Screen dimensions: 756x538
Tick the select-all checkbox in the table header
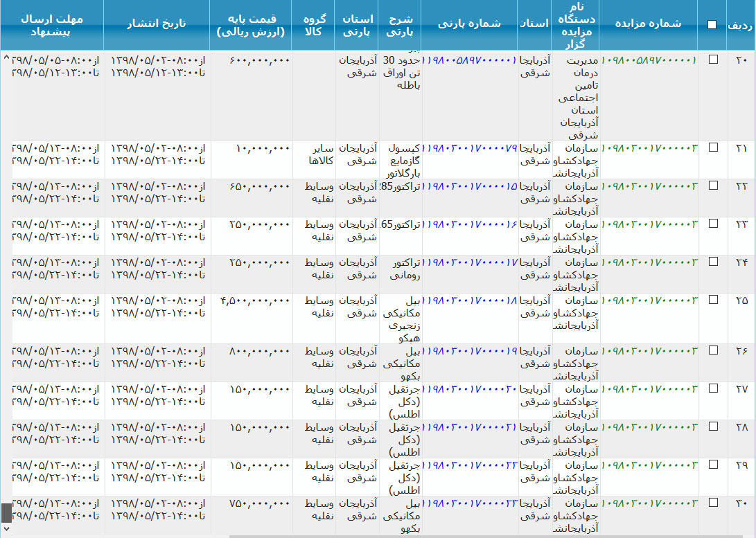pyautogui.click(x=712, y=25)
